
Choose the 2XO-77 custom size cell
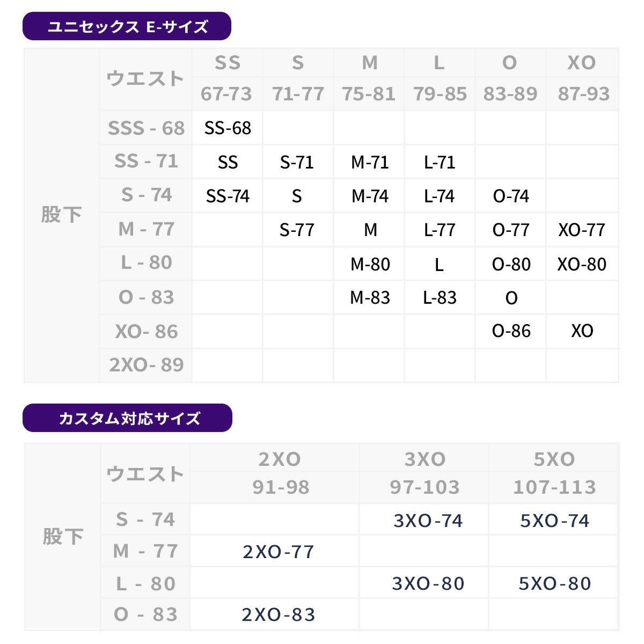click(x=278, y=552)
